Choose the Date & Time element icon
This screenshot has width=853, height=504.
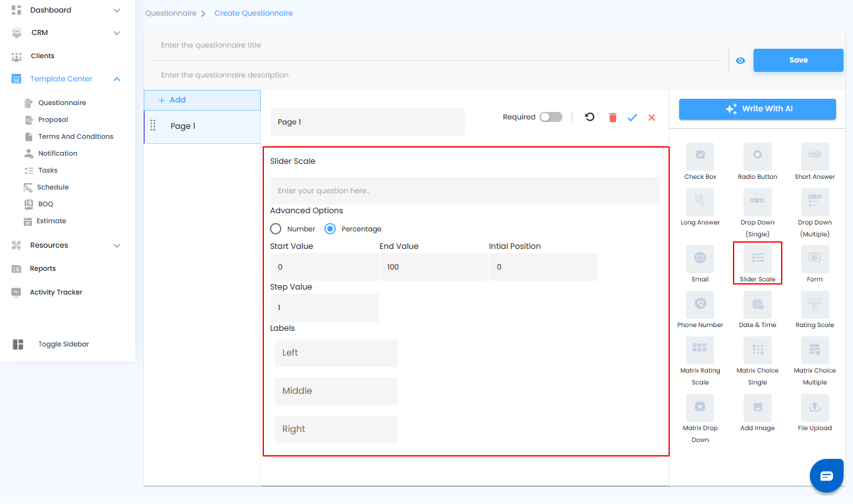[x=757, y=305]
